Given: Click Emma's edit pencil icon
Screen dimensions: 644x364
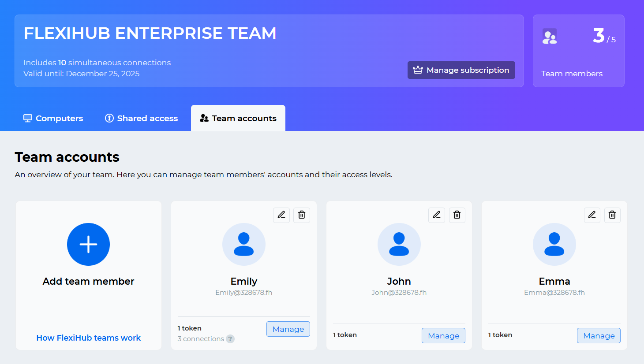Looking at the screenshot, I should 592,215.
